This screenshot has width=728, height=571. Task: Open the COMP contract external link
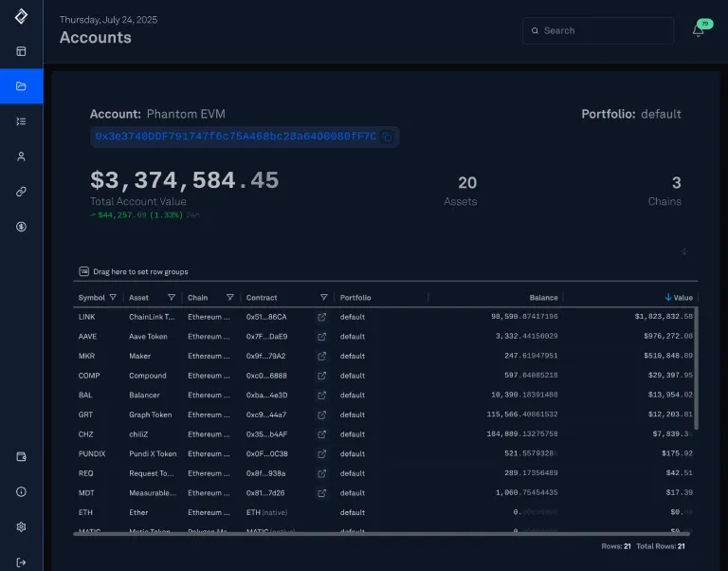pyautogui.click(x=321, y=376)
